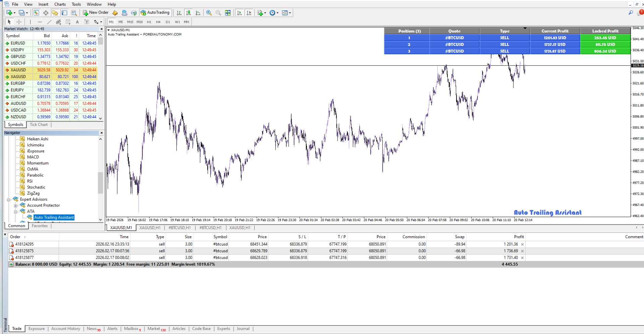Screen dimensions: 644x334
Task: Select the Arrows drawing tool icon
Action: [x=96, y=22]
